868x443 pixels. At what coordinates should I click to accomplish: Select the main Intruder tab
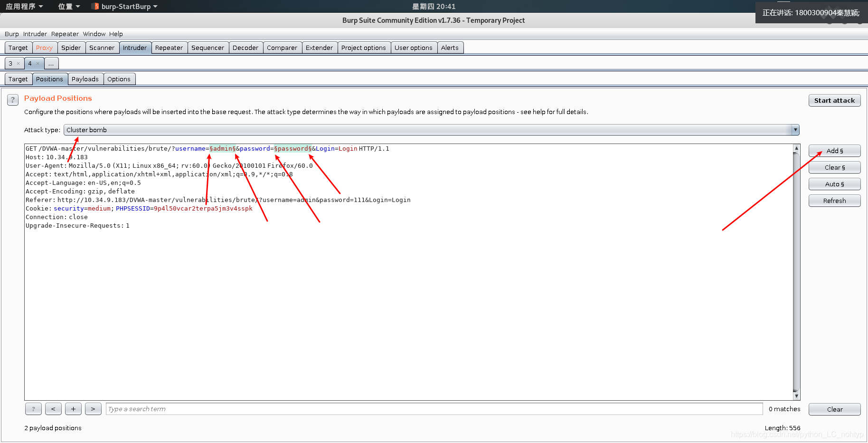[135, 48]
